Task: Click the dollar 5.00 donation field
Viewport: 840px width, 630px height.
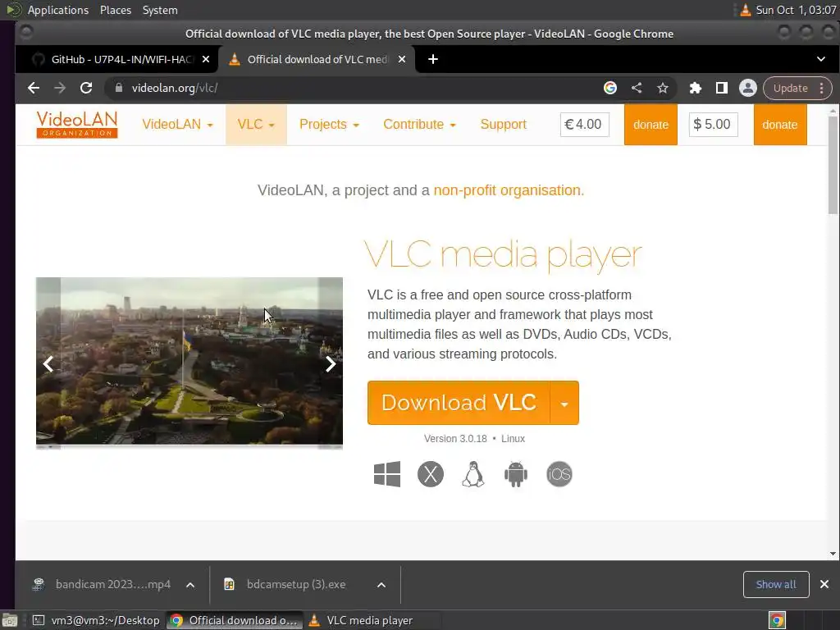Action: pos(713,125)
